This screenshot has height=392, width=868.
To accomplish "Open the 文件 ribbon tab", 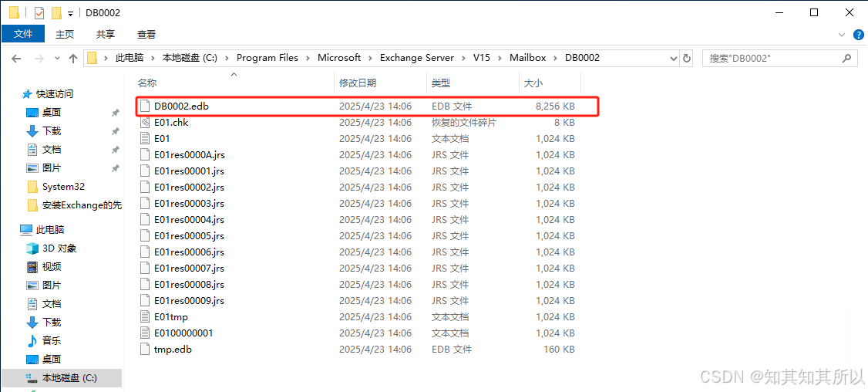I will pos(23,34).
